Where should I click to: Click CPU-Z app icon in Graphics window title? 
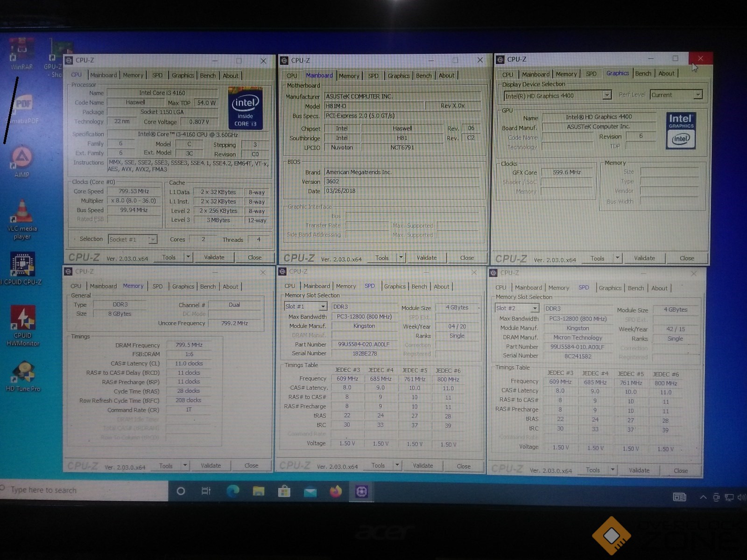point(500,59)
